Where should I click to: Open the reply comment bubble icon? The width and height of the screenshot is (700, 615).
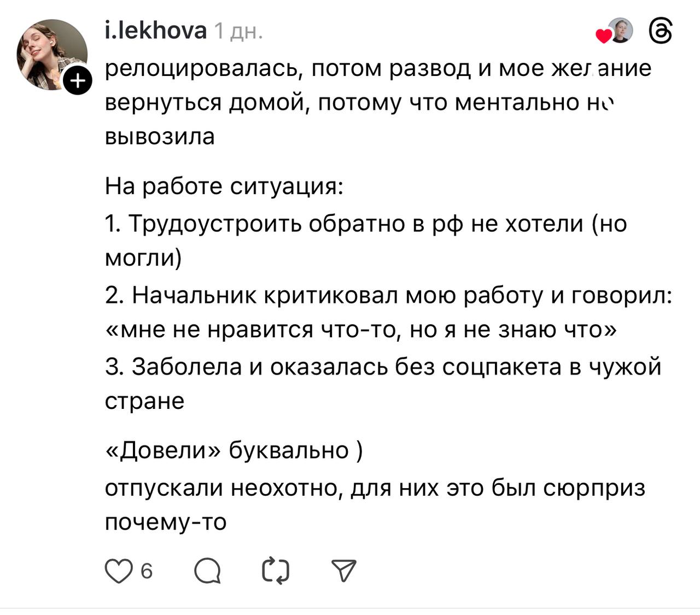pos(208,571)
